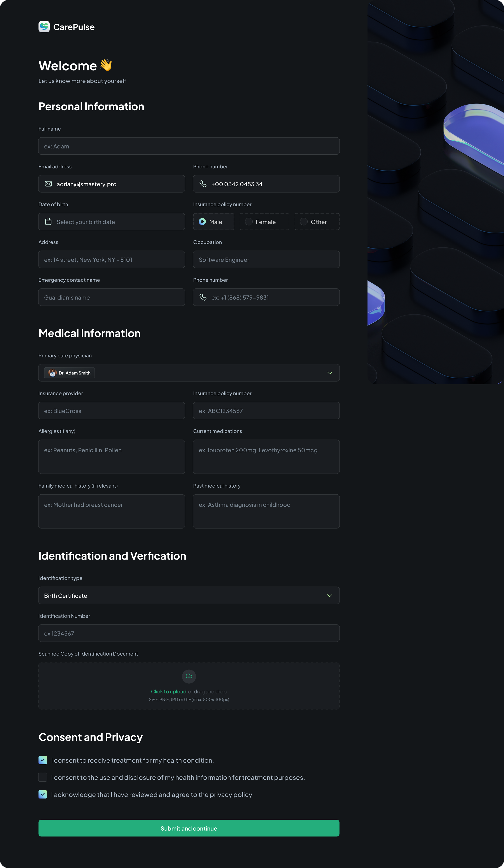Click the calendar icon in birth date field
This screenshot has height=868, width=504.
[x=48, y=222]
